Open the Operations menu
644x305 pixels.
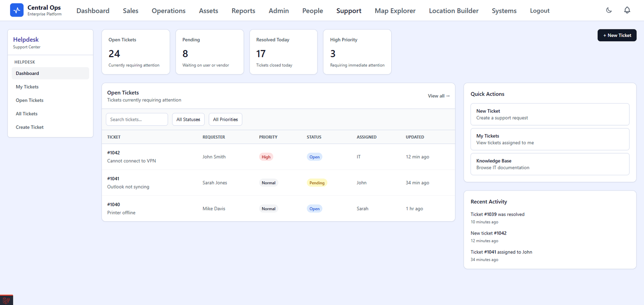(x=169, y=11)
